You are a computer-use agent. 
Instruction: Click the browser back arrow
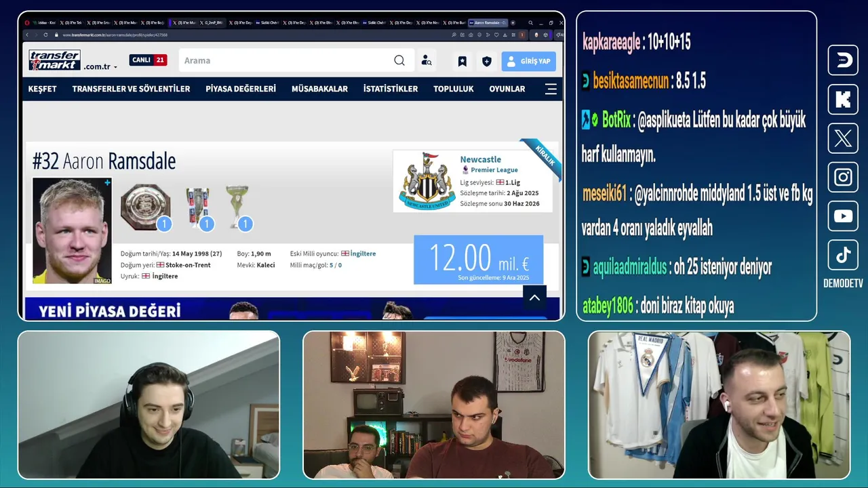coord(27,35)
